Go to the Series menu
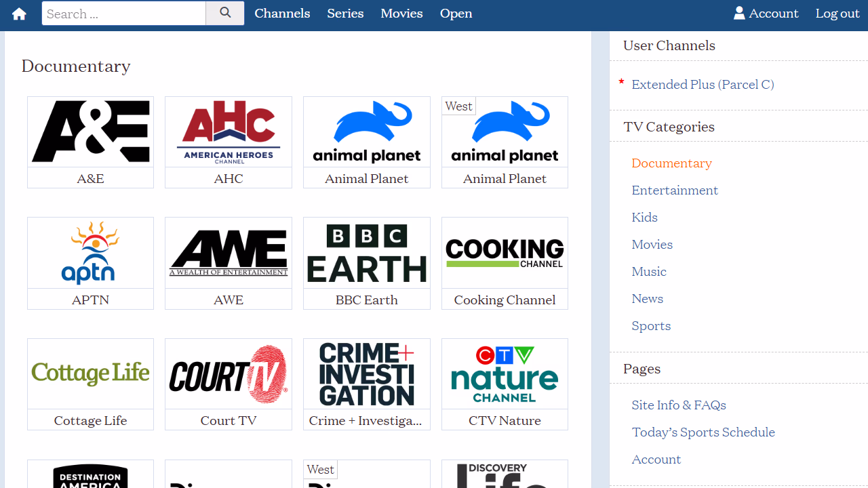868x488 pixels. tap(345, 14)
